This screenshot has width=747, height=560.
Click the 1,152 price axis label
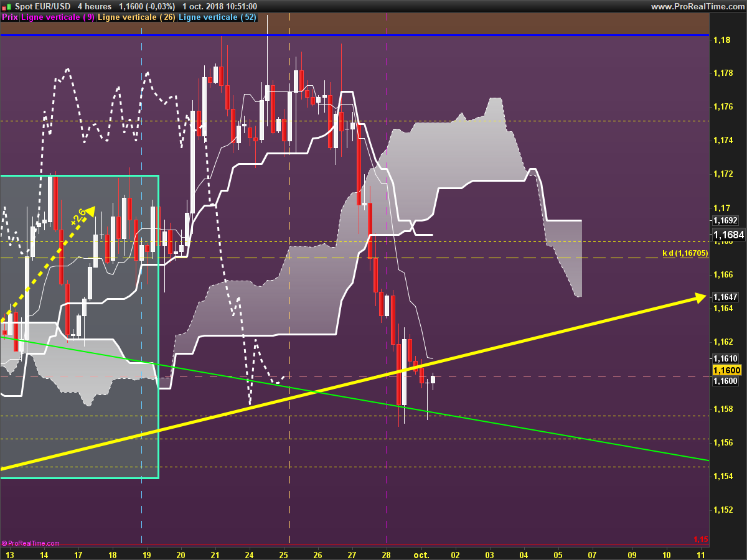pyautogui.click(x=723, y=510)
